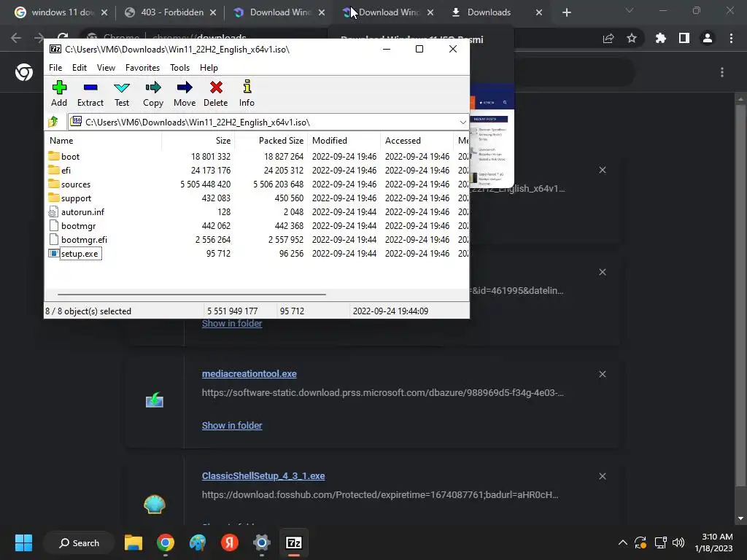
Task: Open the ClassicShellSetup_4_3_1.exe link
Action: (263, 475)
